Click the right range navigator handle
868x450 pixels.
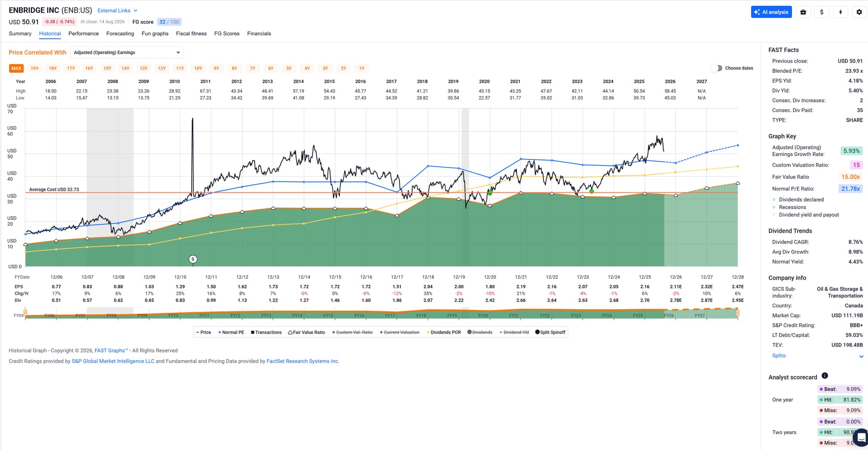[x=738, y=313]
